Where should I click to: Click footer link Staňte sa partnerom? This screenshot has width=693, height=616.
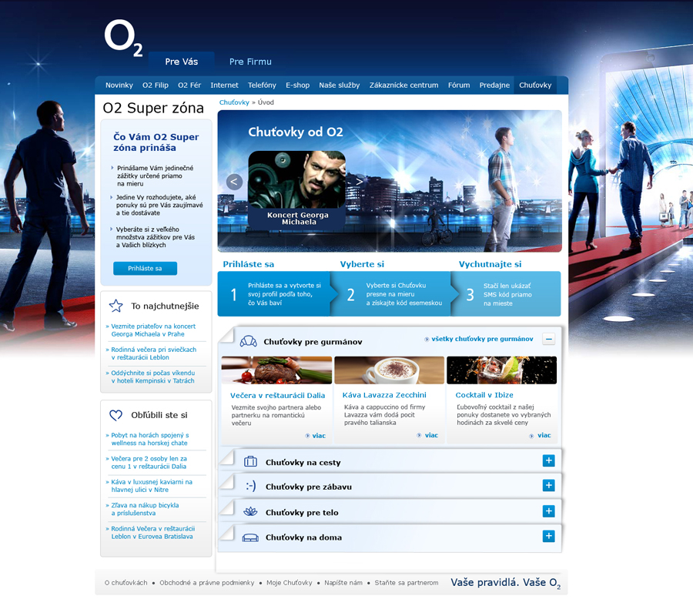pos(407,583)
